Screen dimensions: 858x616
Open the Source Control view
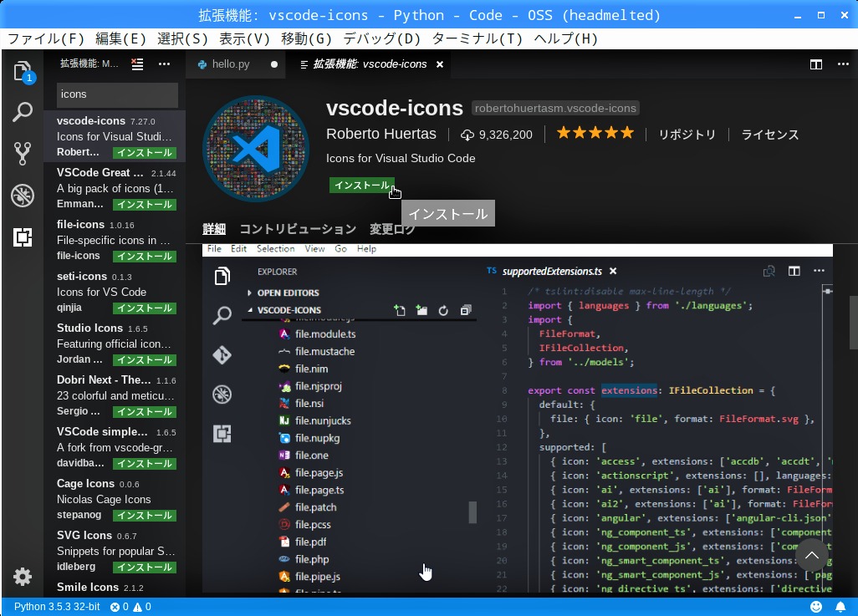[23, 154]
